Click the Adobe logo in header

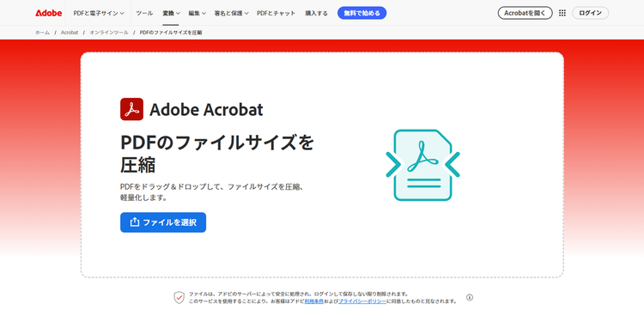click(48, 13)
